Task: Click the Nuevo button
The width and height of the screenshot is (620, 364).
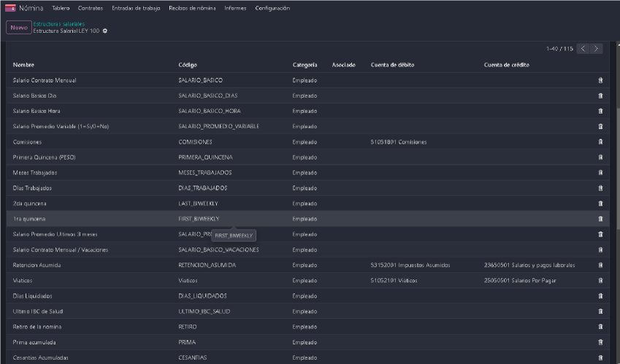Action: (x=19, y=28)
